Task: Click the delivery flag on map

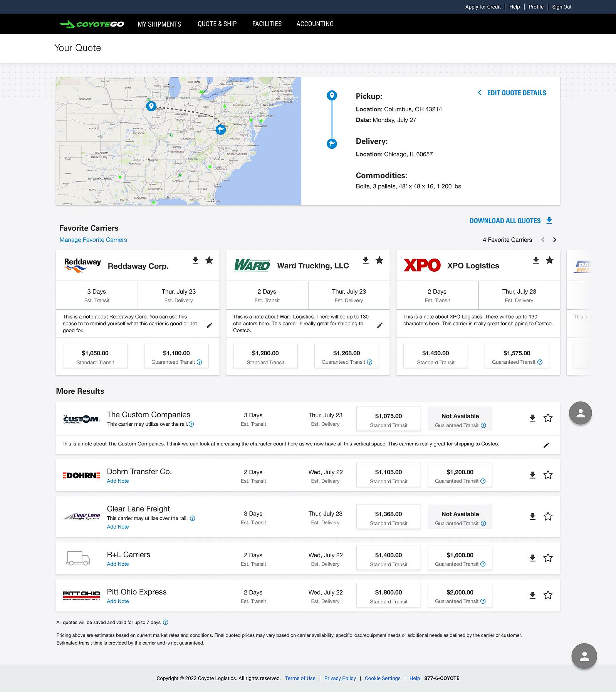Action: coord(221,129)
